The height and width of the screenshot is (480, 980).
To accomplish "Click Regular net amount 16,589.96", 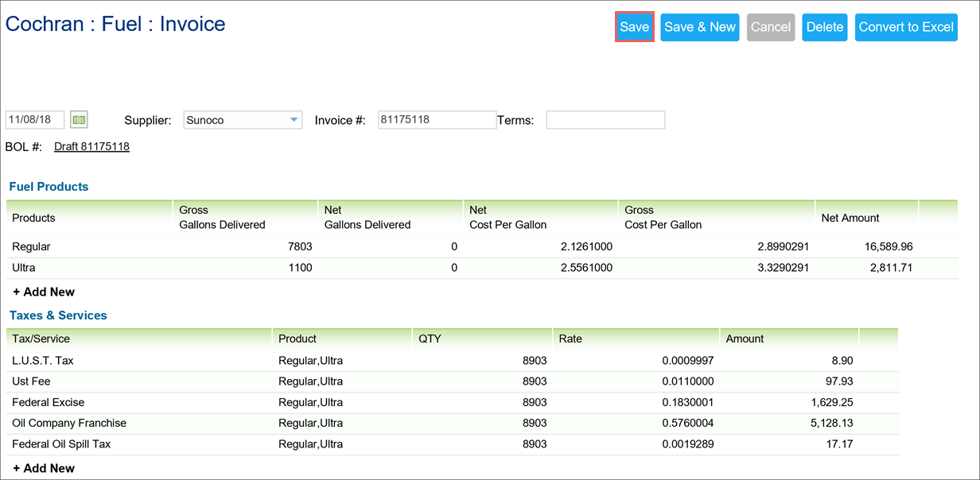I will [x=887, y=247].
